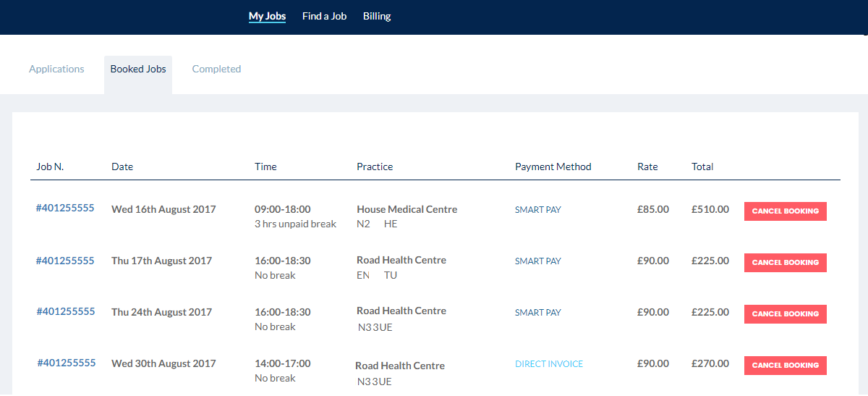Cancel booking for Thu 24th August job
The width and height of the screenshot is (868, 396).
[786, 314]
